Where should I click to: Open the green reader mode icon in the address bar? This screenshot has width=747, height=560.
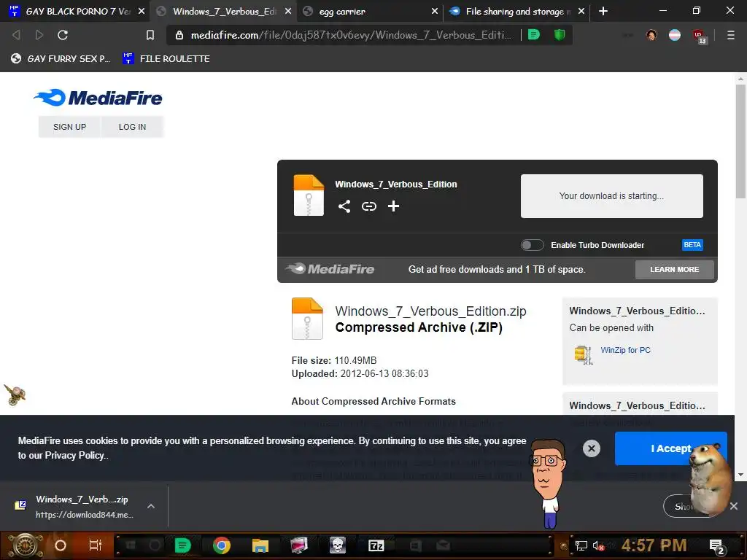pyautogui.click(x=534, y=35)
